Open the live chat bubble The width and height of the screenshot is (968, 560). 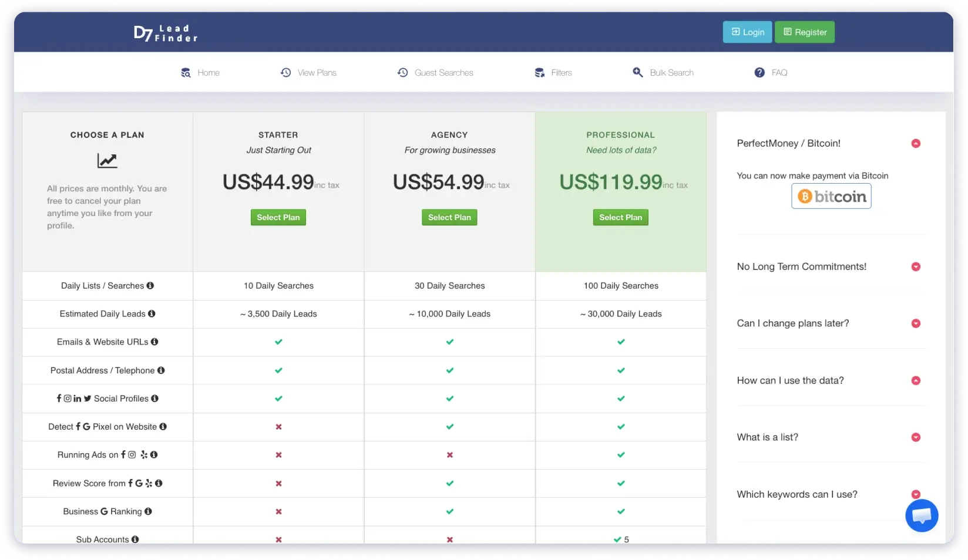922,515
